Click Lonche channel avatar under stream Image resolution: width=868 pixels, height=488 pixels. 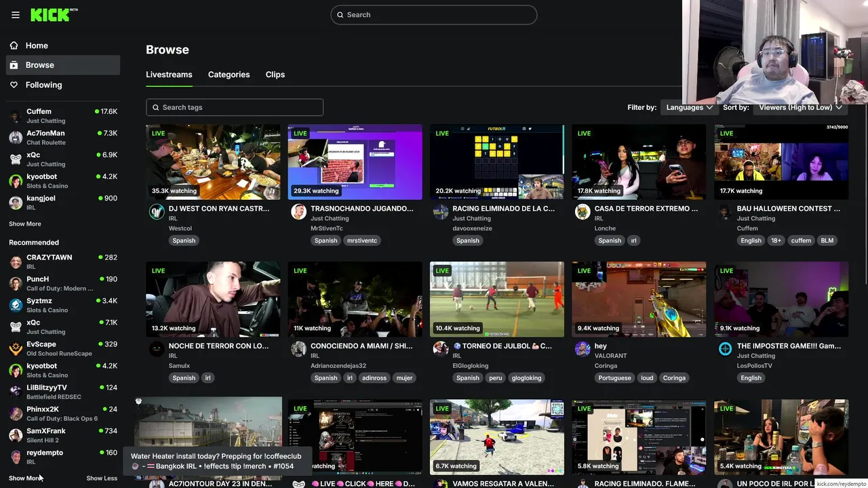click(583, 211)
